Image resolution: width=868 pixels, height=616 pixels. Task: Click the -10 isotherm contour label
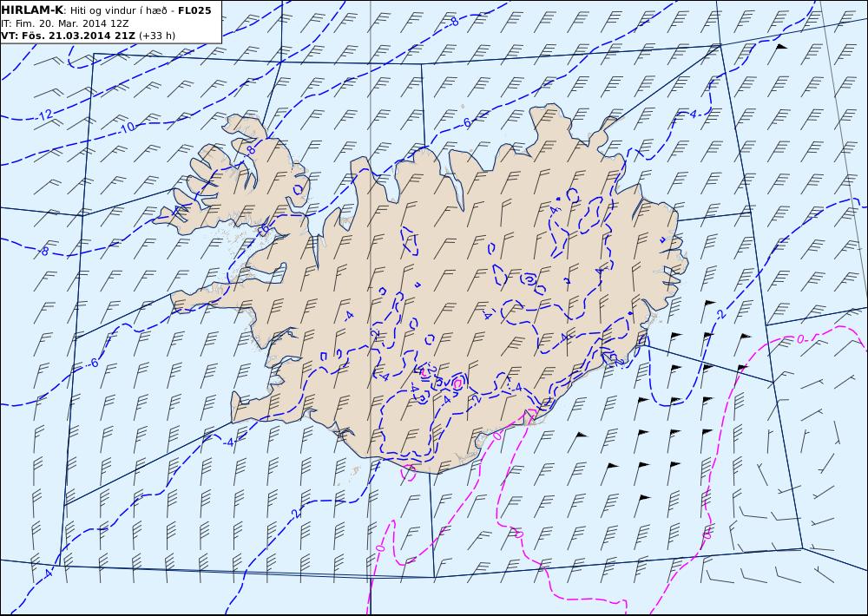pos(127,128)
